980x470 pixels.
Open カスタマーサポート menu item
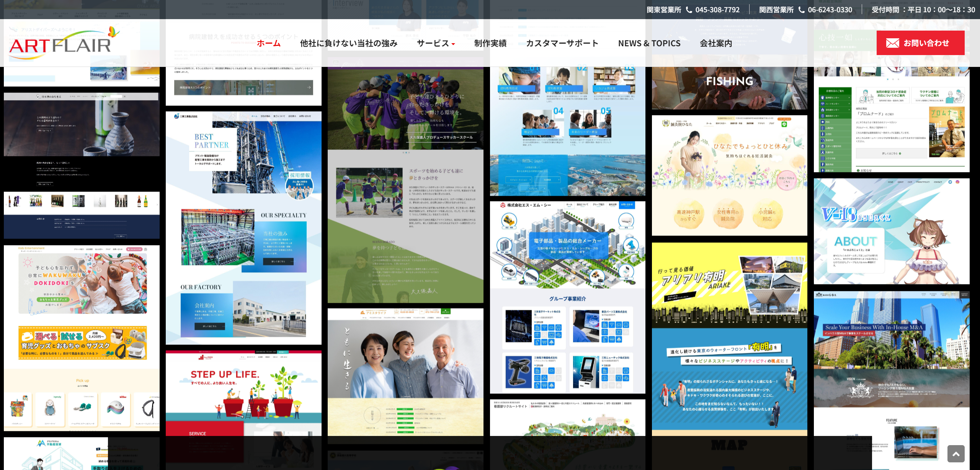562,43
